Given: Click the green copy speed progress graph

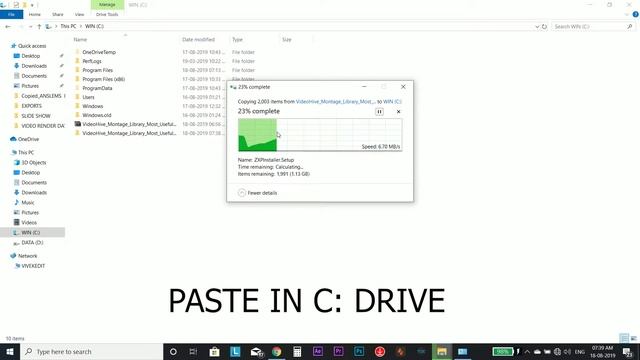Looking at the screenshot, I should [x=320, y=135].
